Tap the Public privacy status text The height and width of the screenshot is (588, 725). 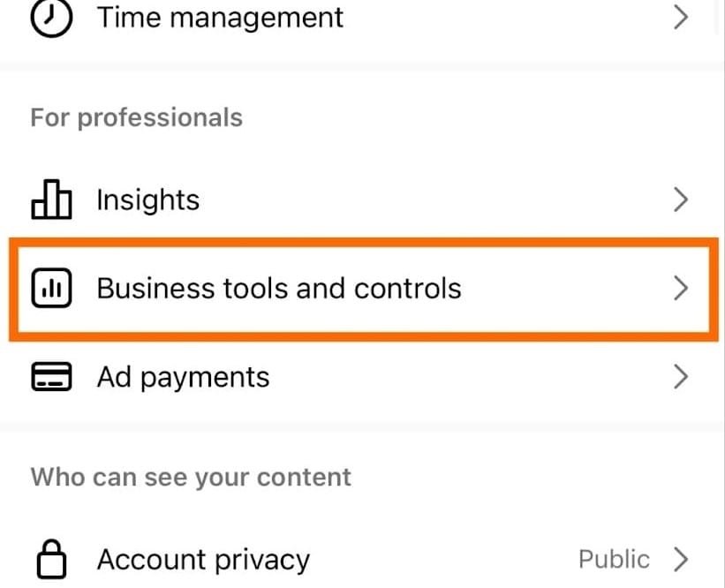614,558
